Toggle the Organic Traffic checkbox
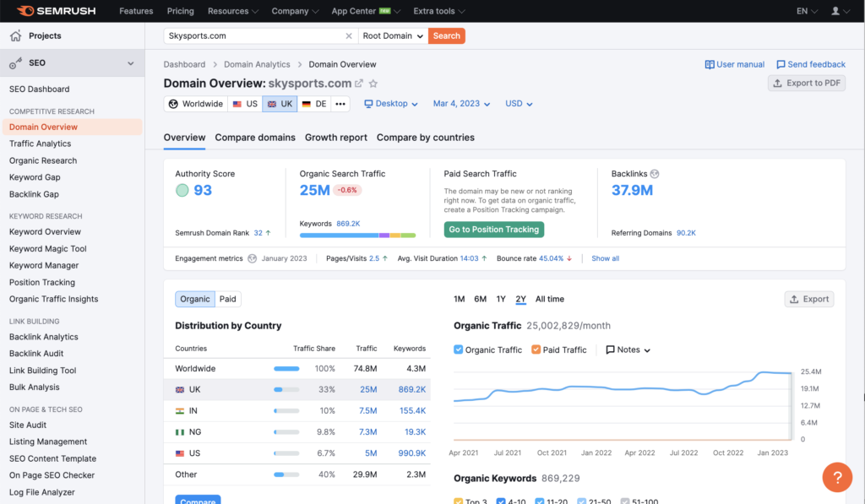The width and height of the screenshot is (865, 504). click(459, 350)
